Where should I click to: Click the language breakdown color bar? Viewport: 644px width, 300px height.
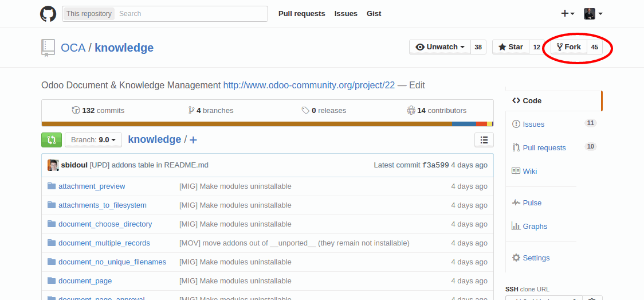pyautogui.click(x=268, y=124)
